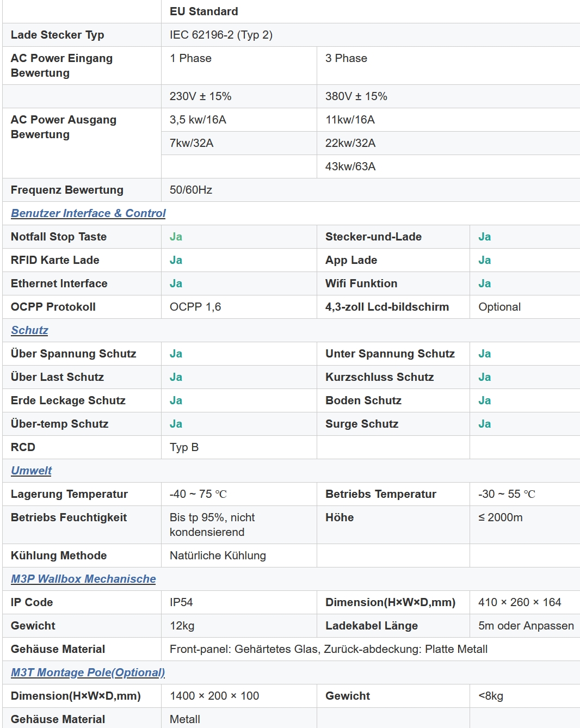Select the Notfall Stop Taste label
This screenshot has width=580, height=728.
(59, 237)
